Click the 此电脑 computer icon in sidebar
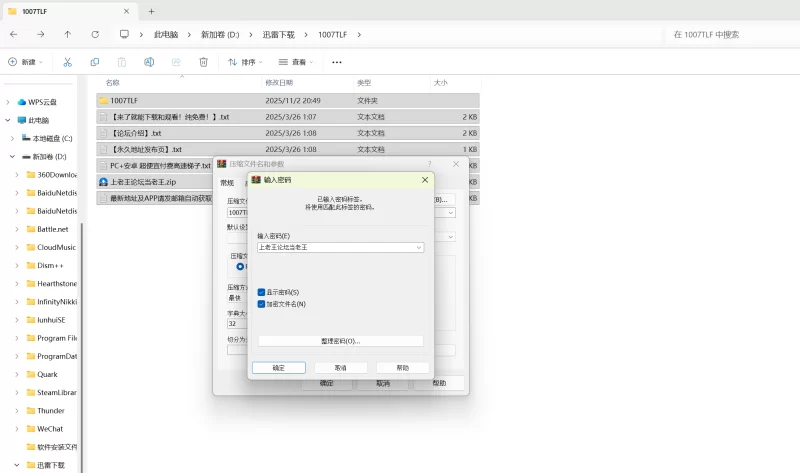Viewport: 800px width, 473px height. (x=21, y=120)
